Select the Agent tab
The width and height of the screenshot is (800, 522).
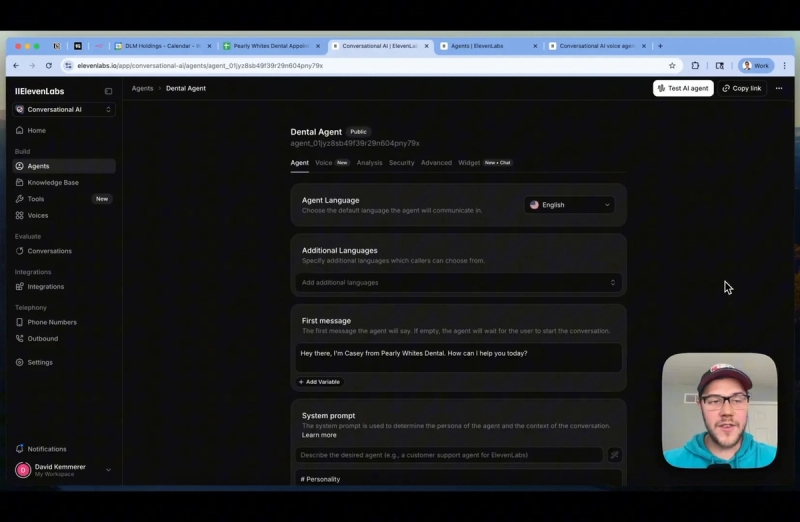click(299, 163)
